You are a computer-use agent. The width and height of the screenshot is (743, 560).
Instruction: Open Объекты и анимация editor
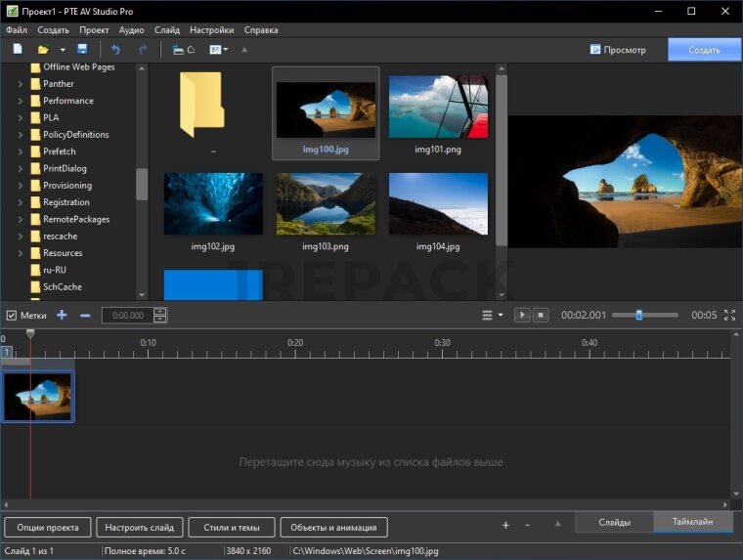(334, 527)
